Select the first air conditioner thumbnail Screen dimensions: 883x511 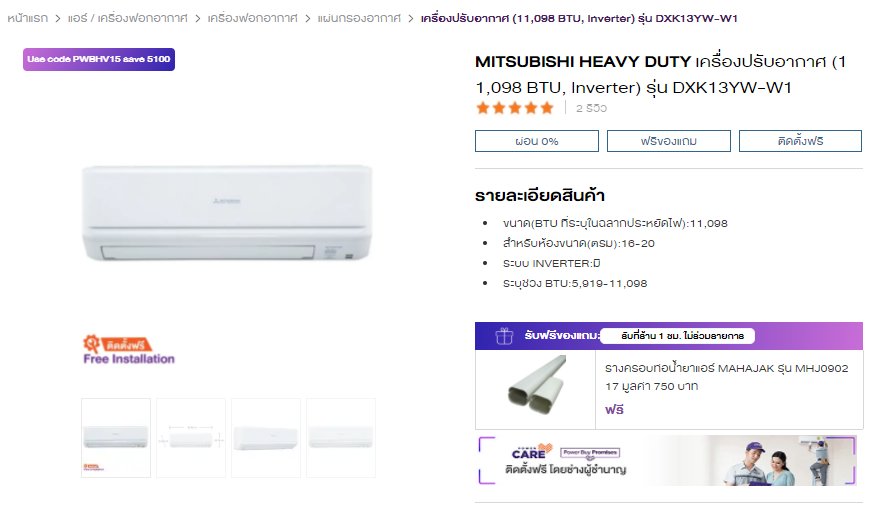click(116, 438)
